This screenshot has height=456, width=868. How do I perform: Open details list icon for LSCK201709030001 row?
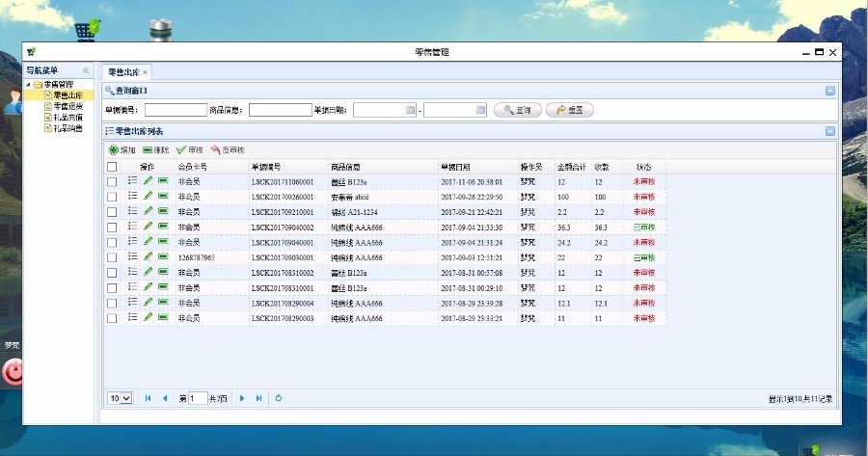(x=132, y=256)
